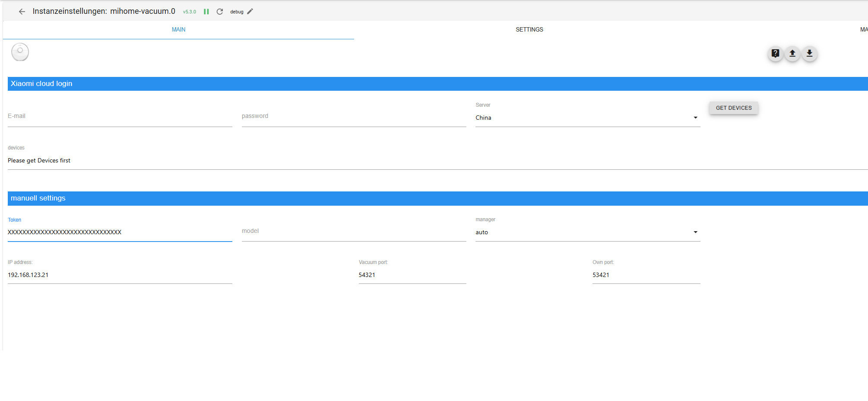Click the v5.3.0 version label
868x401 pixels.
(189, 12)
